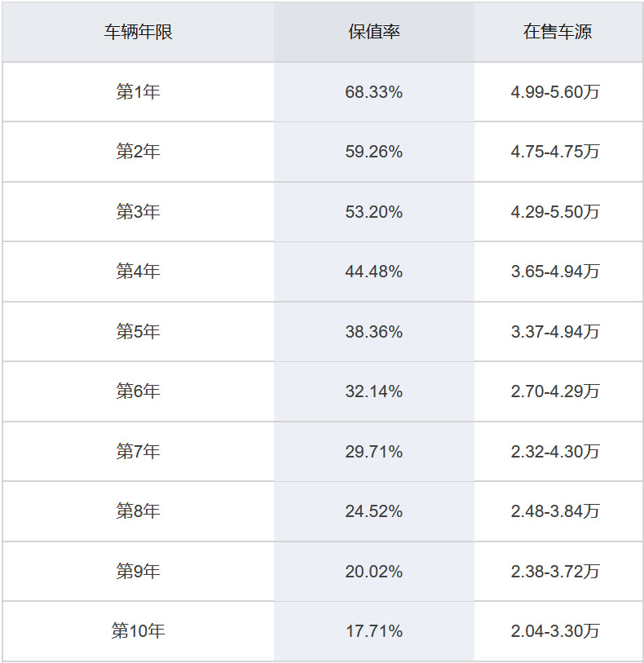The height and width of the screenshot is (663, 644).
Task: Click the 68.33% retention value
Action: [x=373, y=92]
